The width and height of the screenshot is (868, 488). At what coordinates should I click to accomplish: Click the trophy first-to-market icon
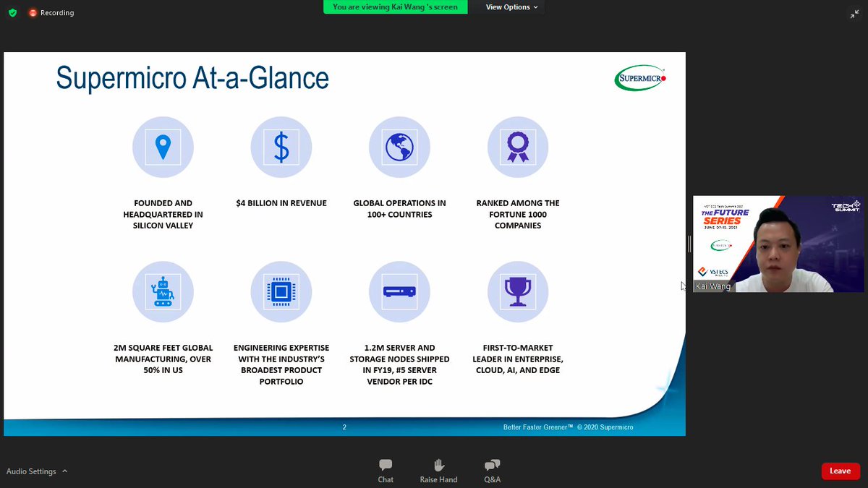point(518,291)
